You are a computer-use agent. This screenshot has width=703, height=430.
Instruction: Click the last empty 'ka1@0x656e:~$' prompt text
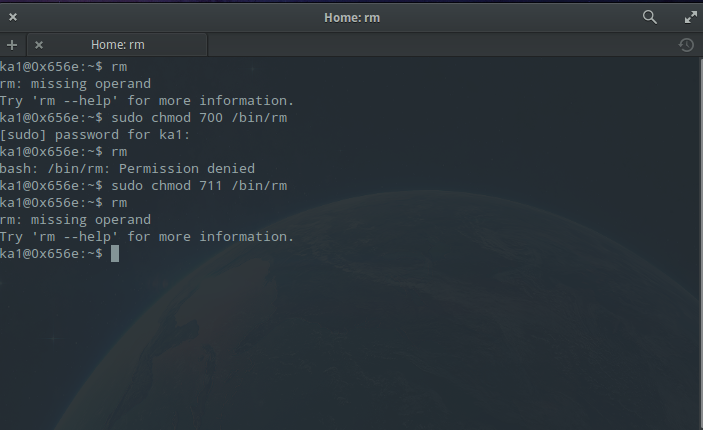pos(51,254)
